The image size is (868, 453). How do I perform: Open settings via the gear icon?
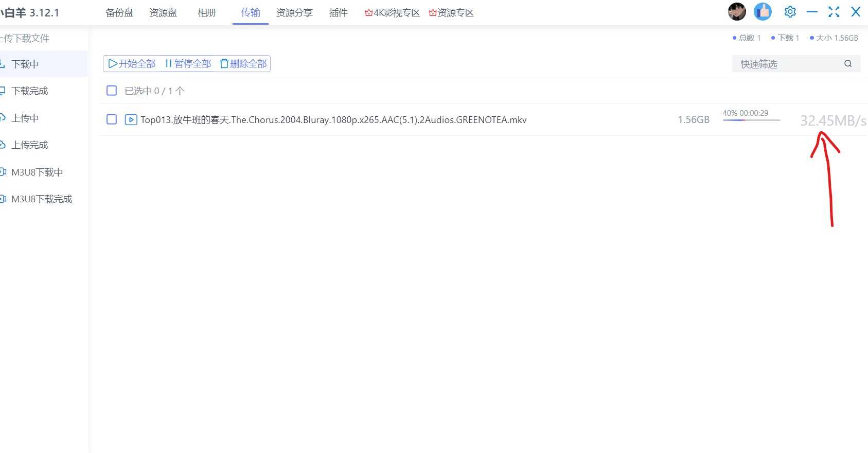790,11
